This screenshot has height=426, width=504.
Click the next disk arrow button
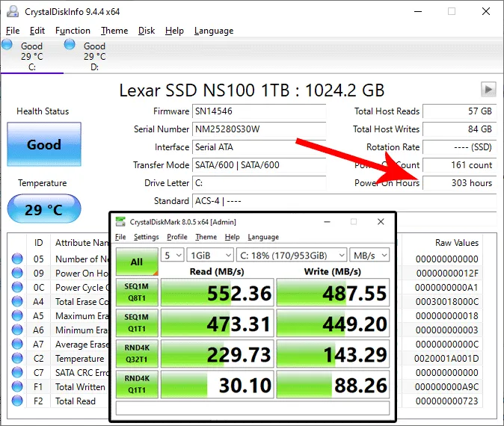coord(488,89)
